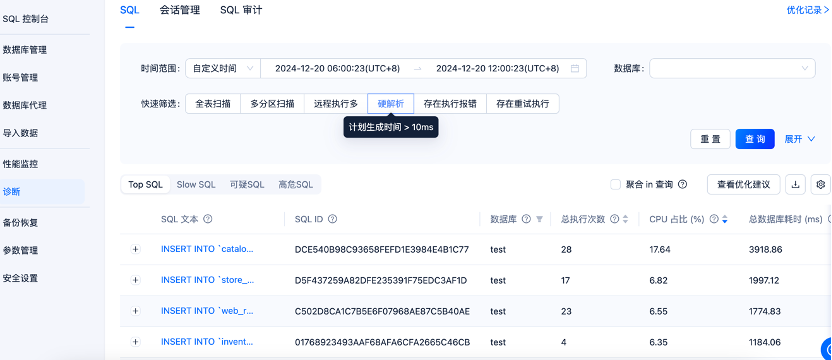Select SQL ID DCE540B98C93658FEFD1E3984E4B1C77

[x=382, y=249]
